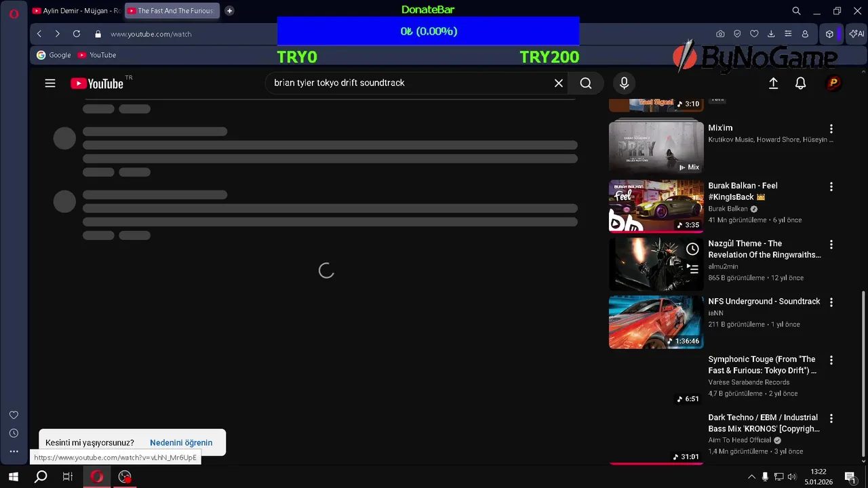
Task: Open options menu for Dark Techno KRONOS mix
Action: pyautogui.click(x=831, y=418)
